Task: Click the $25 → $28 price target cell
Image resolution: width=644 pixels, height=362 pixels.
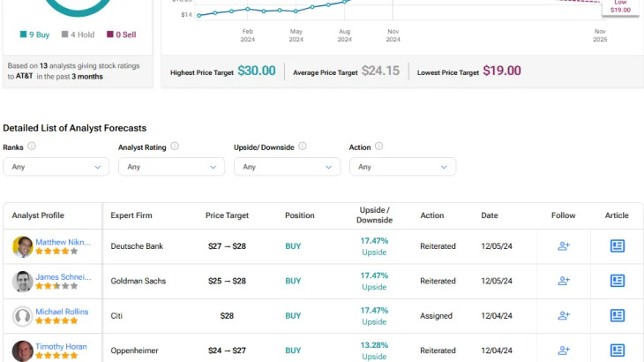Action: click(x=227, y=281)
